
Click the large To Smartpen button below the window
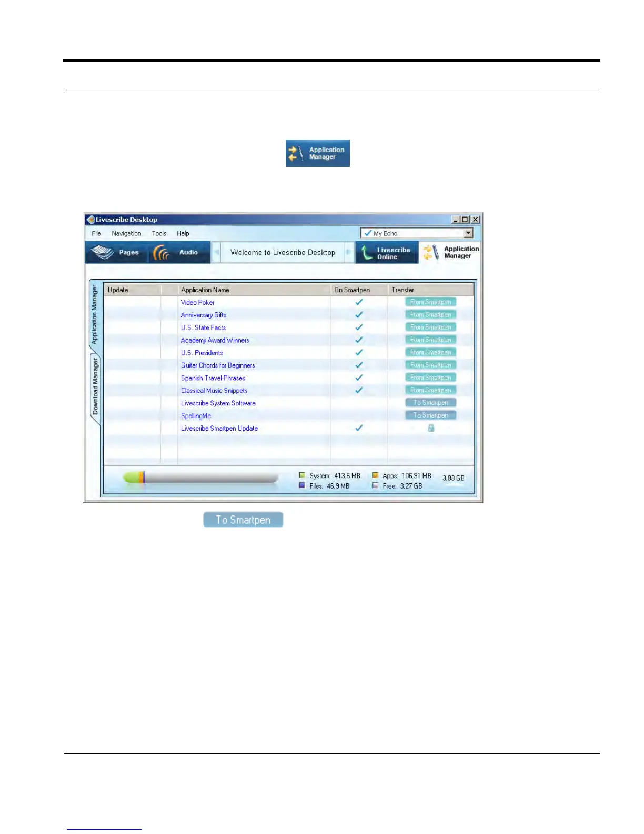[243, 520]
